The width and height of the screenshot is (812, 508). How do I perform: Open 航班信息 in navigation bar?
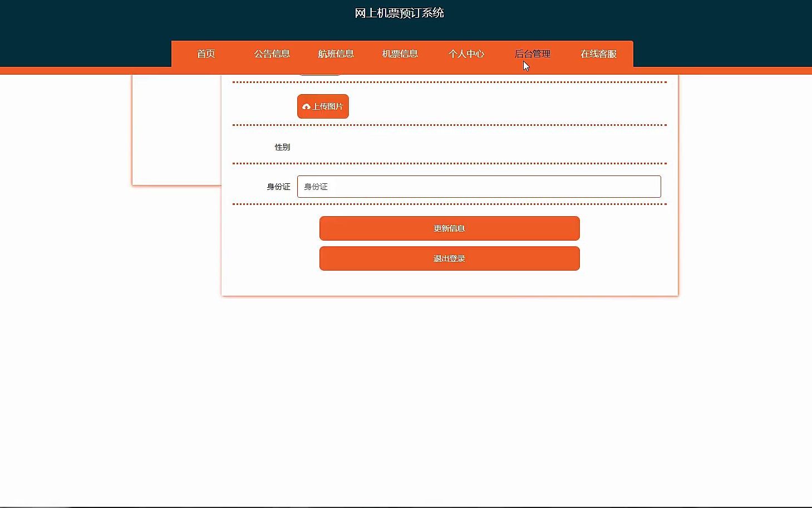click(336, 54)
